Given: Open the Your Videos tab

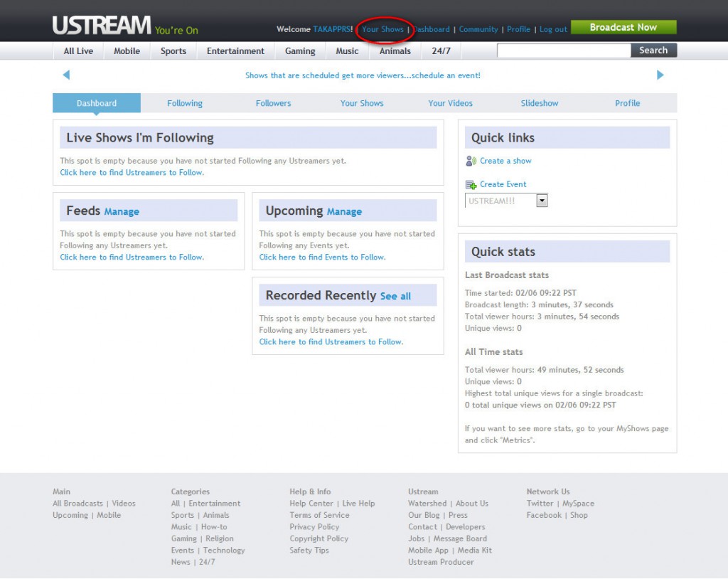Looking at the screenshot, I should point(450,103).
